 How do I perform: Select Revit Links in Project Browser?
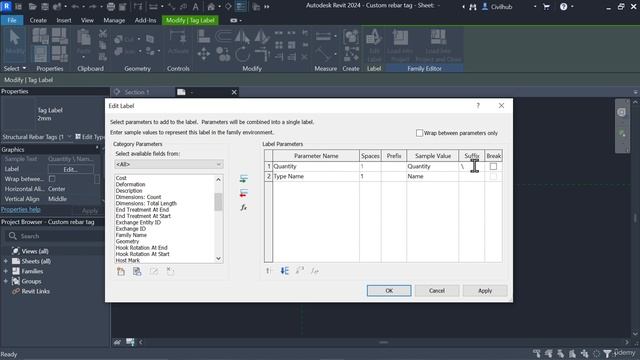pyautogui.click(x=36, y=291)
